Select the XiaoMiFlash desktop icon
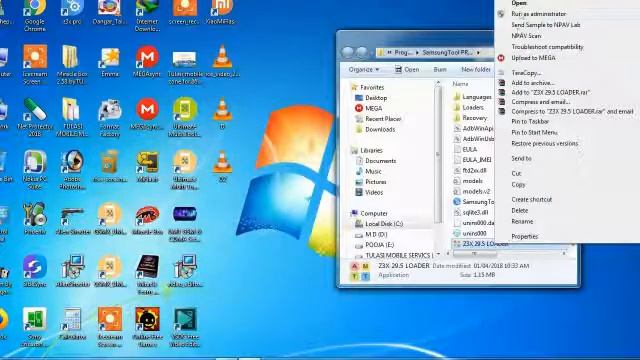Screen dimensions: 640x360 (x=222, y=12)
